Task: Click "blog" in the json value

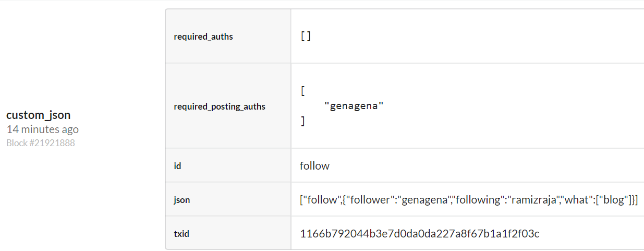Action: (613, 200)
